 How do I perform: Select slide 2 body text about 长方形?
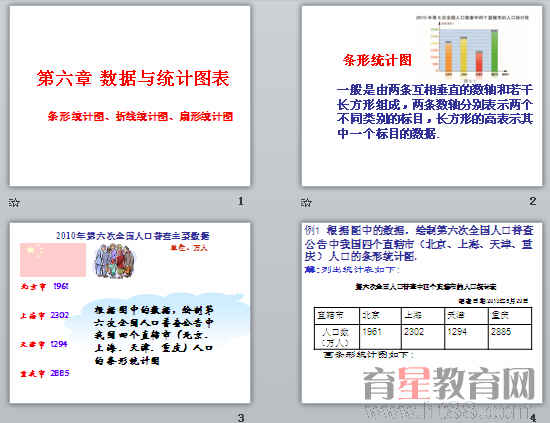click(x=435, y=112)
